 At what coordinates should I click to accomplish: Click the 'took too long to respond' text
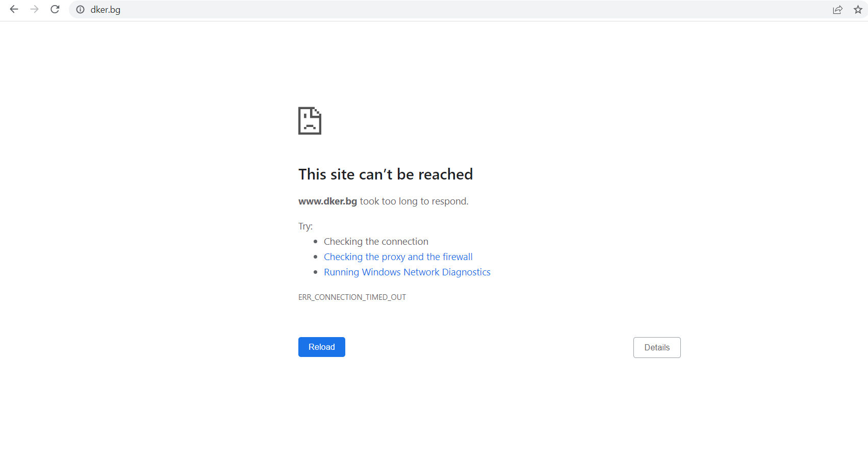(x=414, y=201)
